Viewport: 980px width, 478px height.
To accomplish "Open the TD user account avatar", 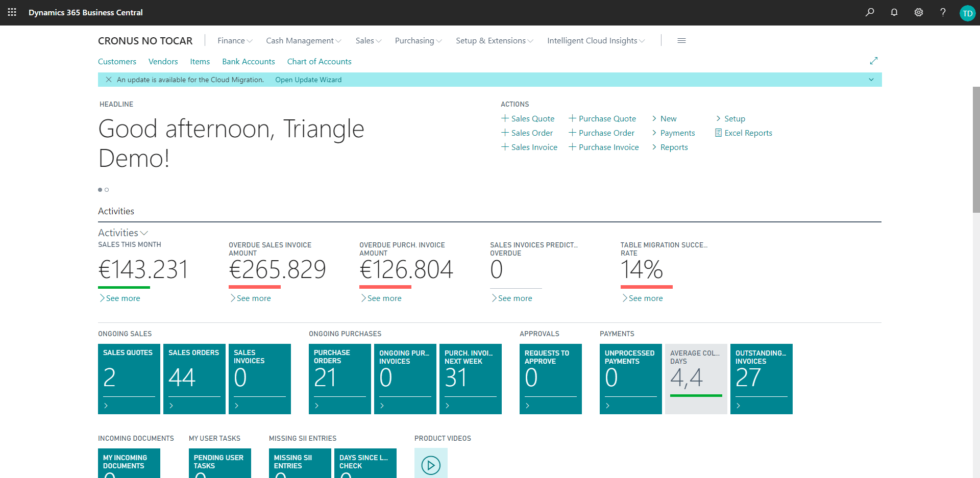I will pos(967,13).
